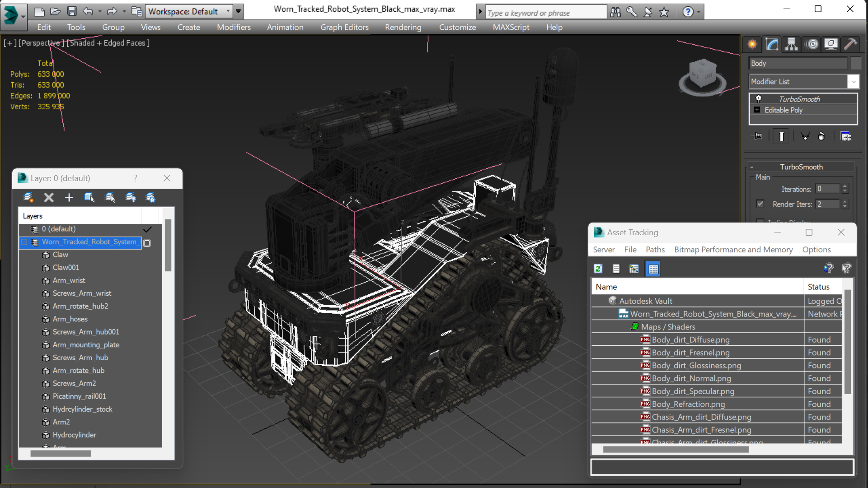Open the redo history dropdown arrow
The width and height of the screenshot is (868, 488).
(124, 11)
